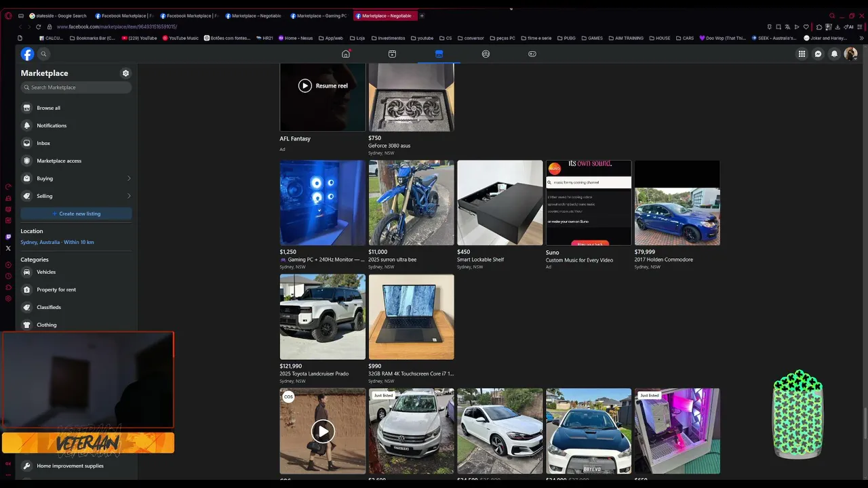Click the Facebook logo icon
The width and height of the screenshot is (868, 488).
[x=27, y=54]
